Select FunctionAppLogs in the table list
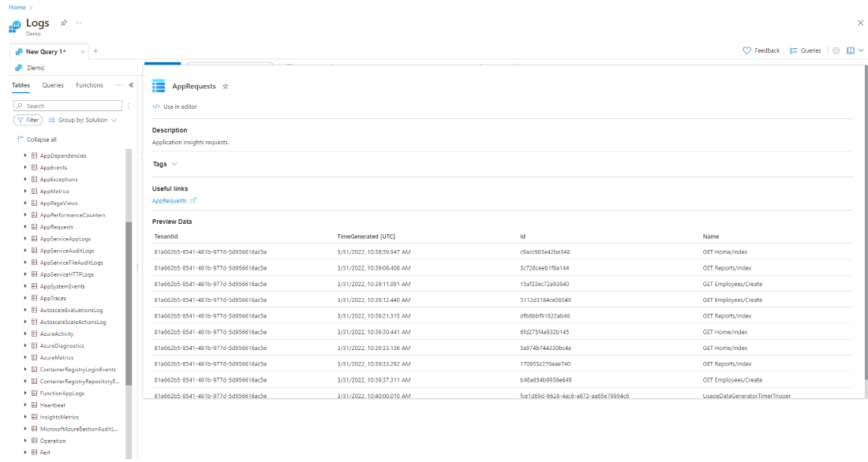This screenshot has height=462, width=868. click(62, 393)
